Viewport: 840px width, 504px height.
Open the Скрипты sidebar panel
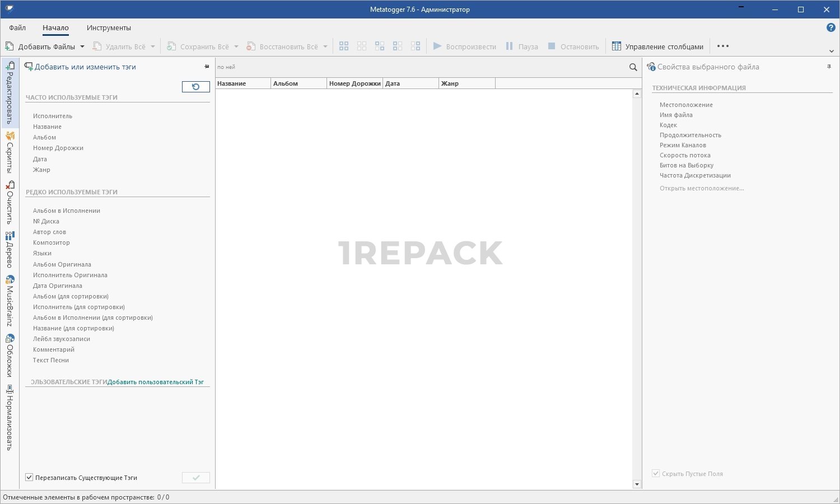coord(10,152)
